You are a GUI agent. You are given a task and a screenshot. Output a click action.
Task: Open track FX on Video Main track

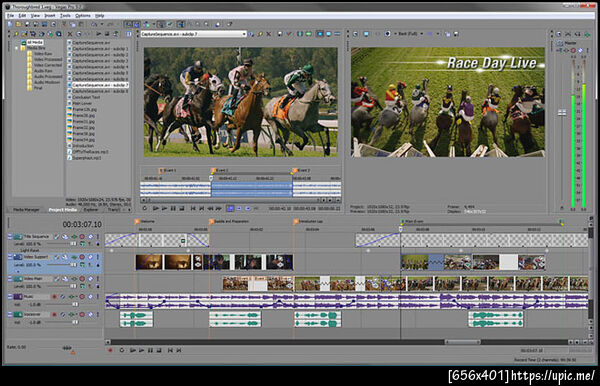click(x=73, y=279)
